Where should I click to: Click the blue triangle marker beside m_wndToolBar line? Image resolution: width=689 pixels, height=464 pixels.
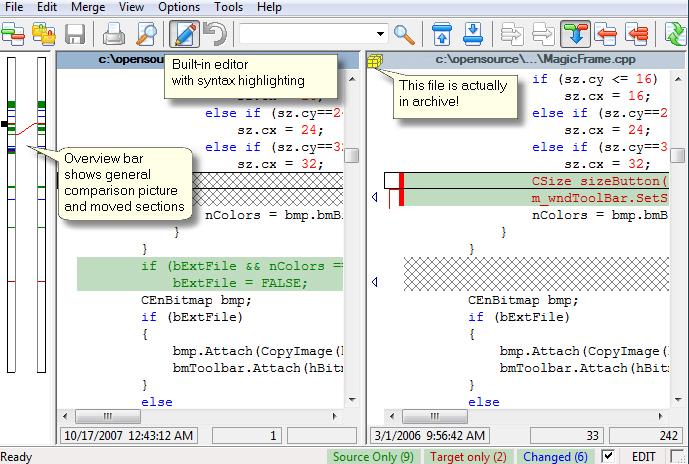375,197
